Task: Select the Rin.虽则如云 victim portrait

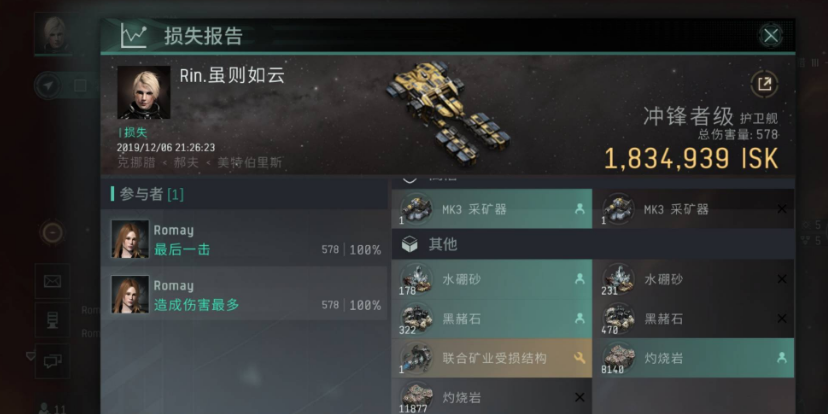Action: pos(144,92)
